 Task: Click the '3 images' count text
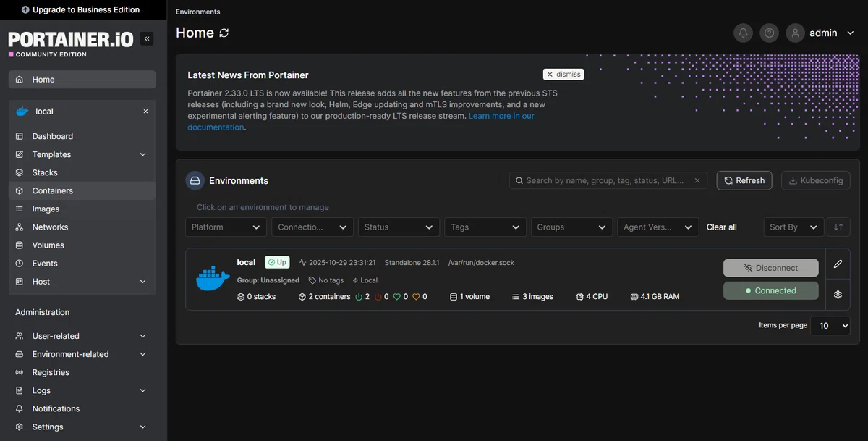click(537, 296)
